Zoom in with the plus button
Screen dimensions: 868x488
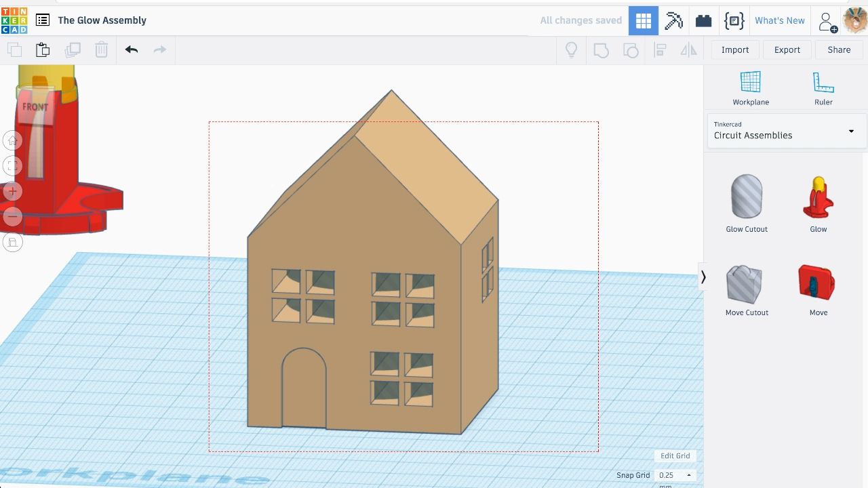[x=12, y=191]
